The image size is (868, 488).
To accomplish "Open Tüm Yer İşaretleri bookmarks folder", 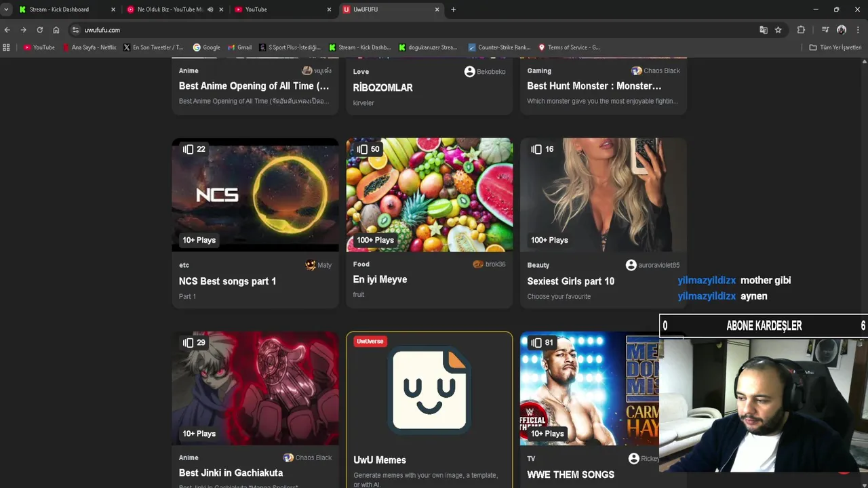I will [x=835, y=47].
